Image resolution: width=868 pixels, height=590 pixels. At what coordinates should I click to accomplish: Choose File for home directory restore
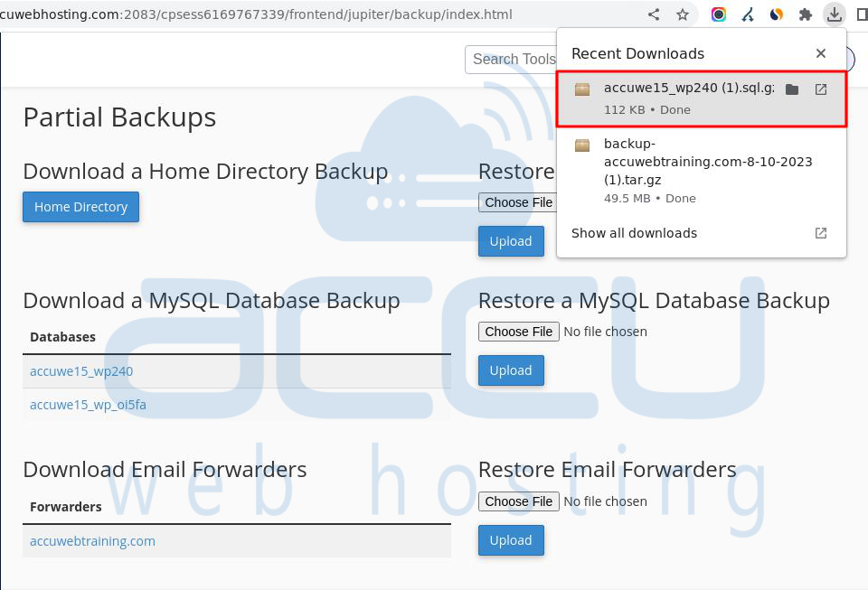tap(519, 202)
